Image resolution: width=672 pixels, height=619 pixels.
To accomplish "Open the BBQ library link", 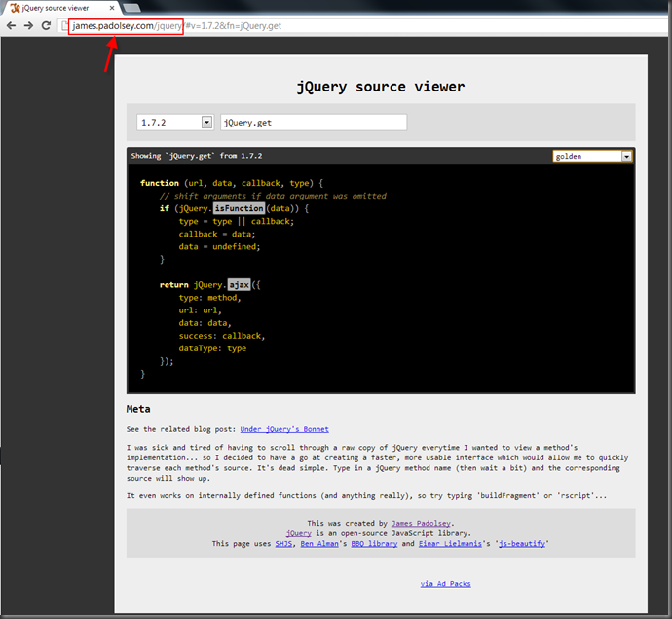I will tap(374, 544).
